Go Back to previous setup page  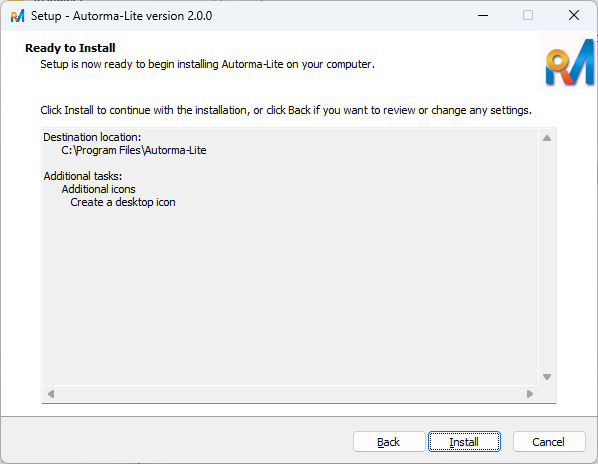point(389,442)
